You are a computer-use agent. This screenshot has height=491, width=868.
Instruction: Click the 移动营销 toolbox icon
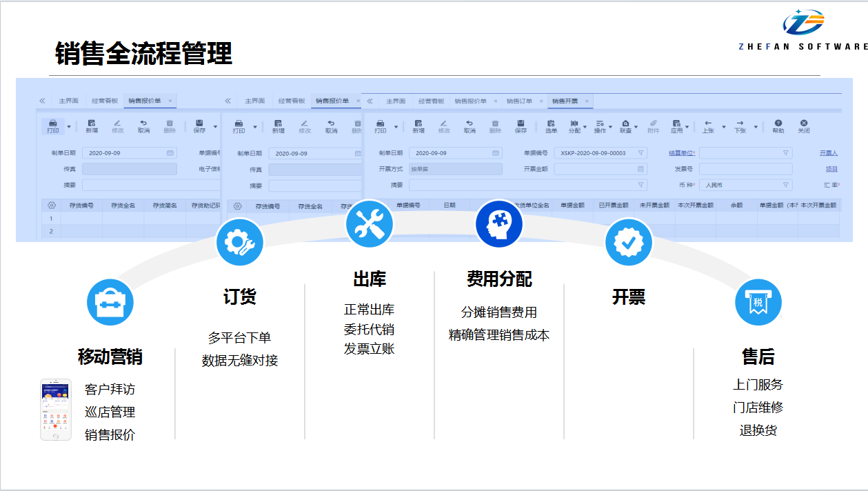[x=110, y=302]
